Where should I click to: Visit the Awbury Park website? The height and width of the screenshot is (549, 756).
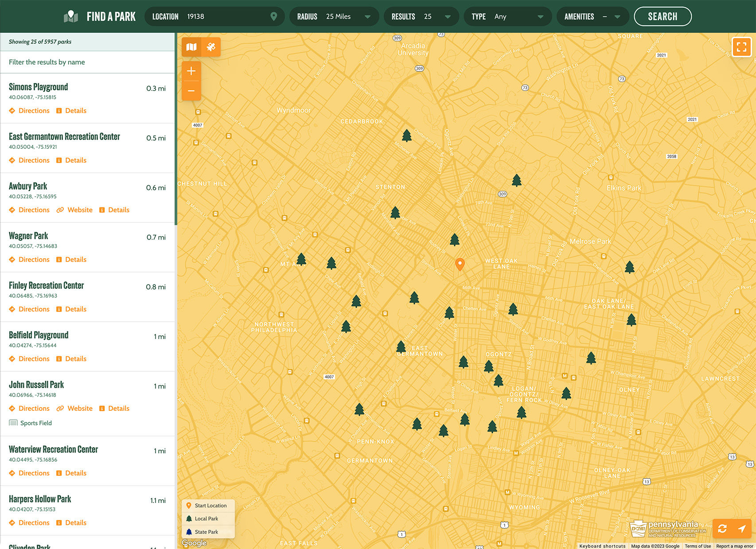[80, 210]
